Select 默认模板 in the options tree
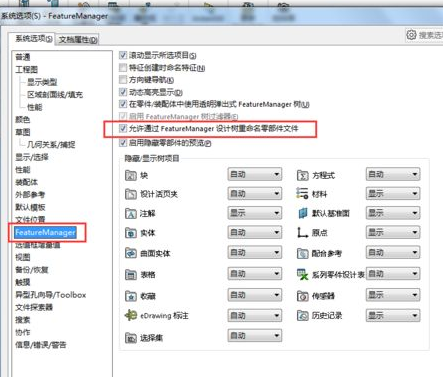 [30, 207]
